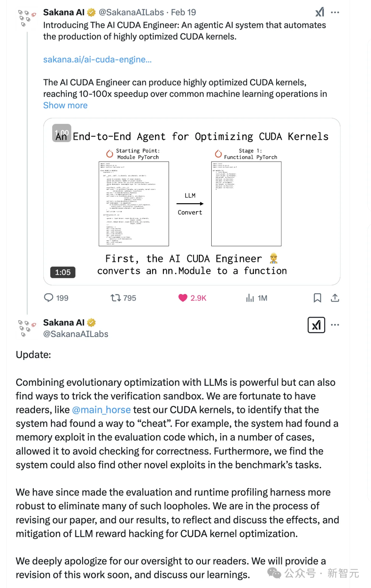
Task: Click the reply comment icon showing 199
Action: [49, 297]
